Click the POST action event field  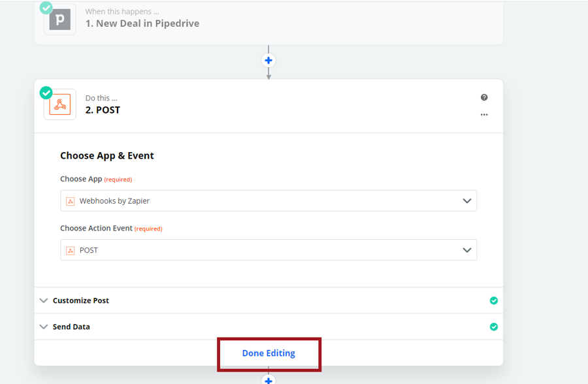tap(261, 250)
